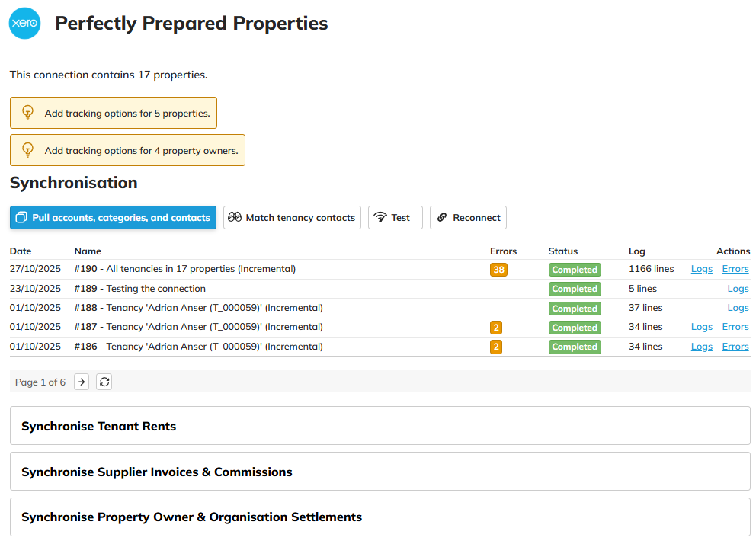756x544 pixels.
Task: Click lightbulb icon for 5 properties tip
Action: (x=27, y=113)
